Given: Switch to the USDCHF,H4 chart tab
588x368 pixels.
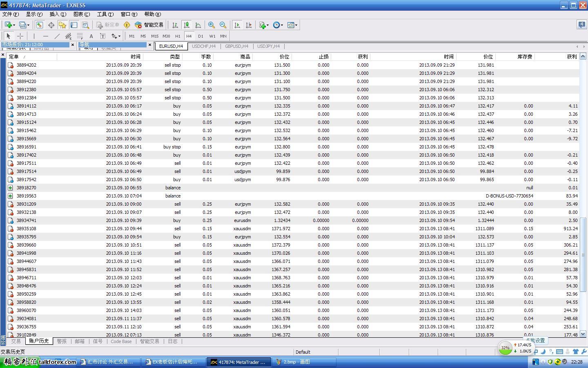Looking at the screenshot, I should click(203, 46).
